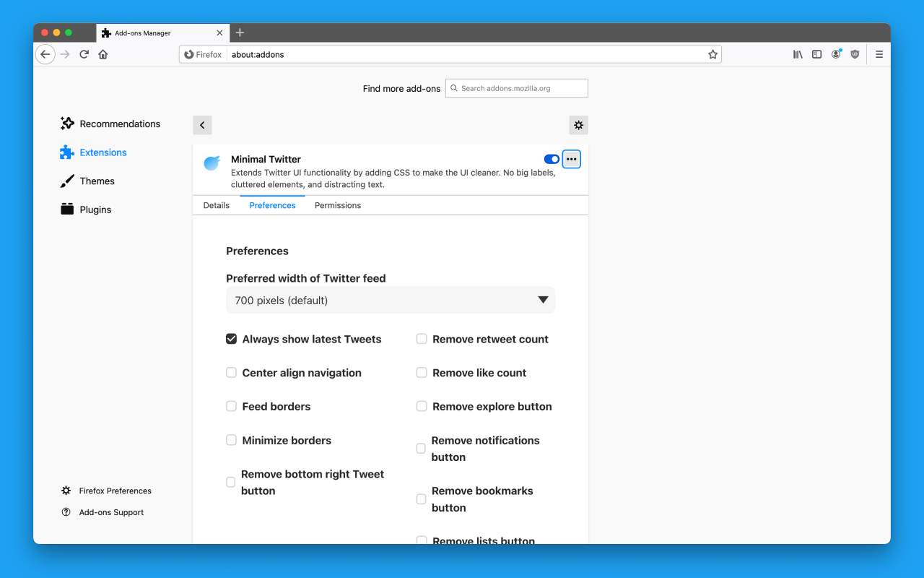This screenshot has height=578, width=924.
Task: Open the Permissions tab
Action: click(338, 205)
